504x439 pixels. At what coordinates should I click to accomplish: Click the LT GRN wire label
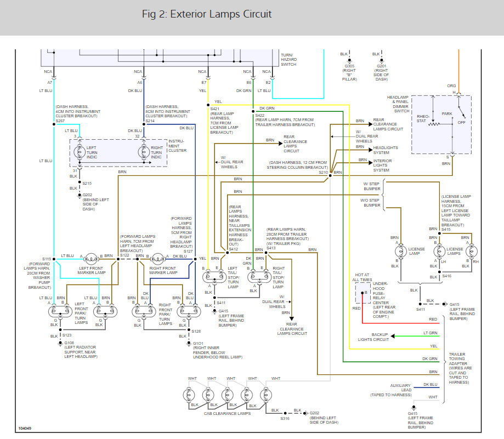coord(430,333)
